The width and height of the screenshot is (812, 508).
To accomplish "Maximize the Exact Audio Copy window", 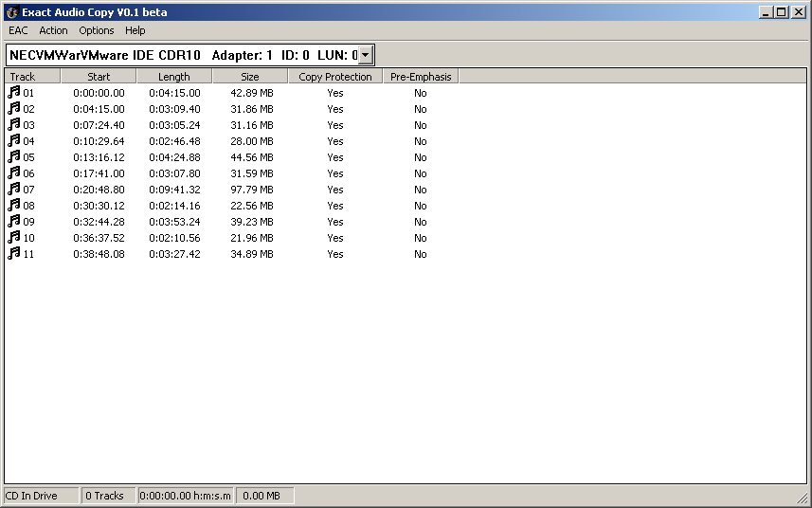I will (782, 12).
